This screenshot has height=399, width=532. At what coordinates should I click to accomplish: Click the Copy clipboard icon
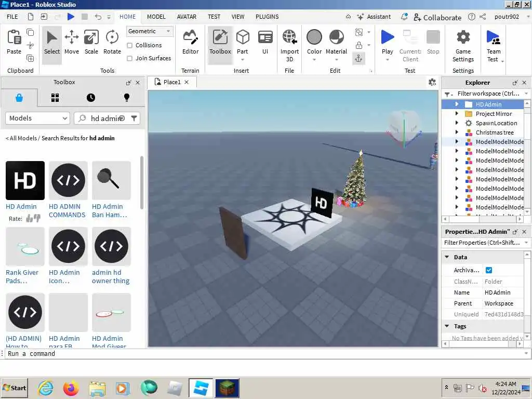pos(30,32)
